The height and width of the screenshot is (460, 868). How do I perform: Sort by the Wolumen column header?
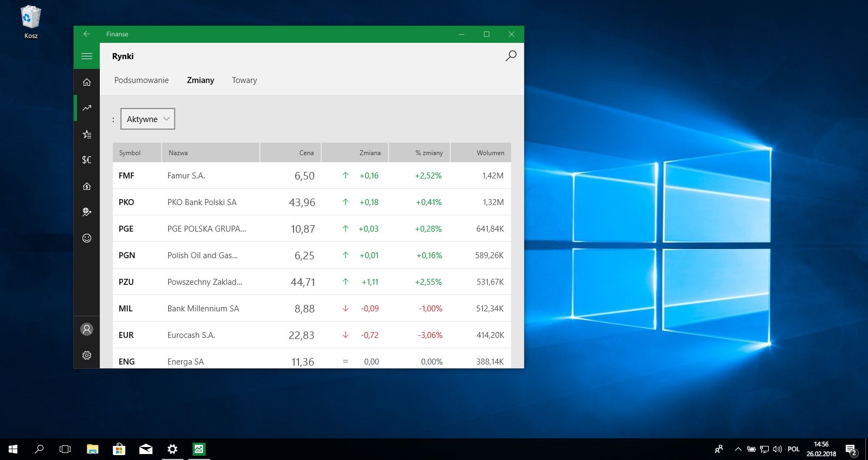click(x=481, y=152)
